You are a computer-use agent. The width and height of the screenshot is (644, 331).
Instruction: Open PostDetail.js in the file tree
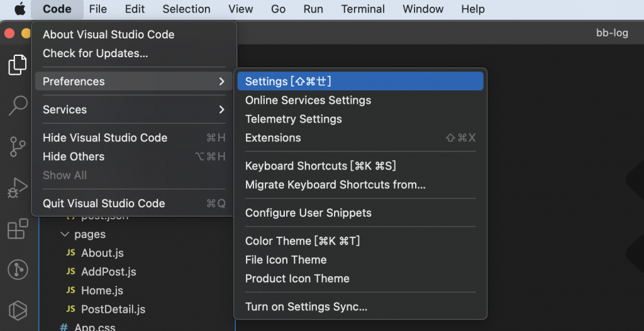click(x=113, y=310)
